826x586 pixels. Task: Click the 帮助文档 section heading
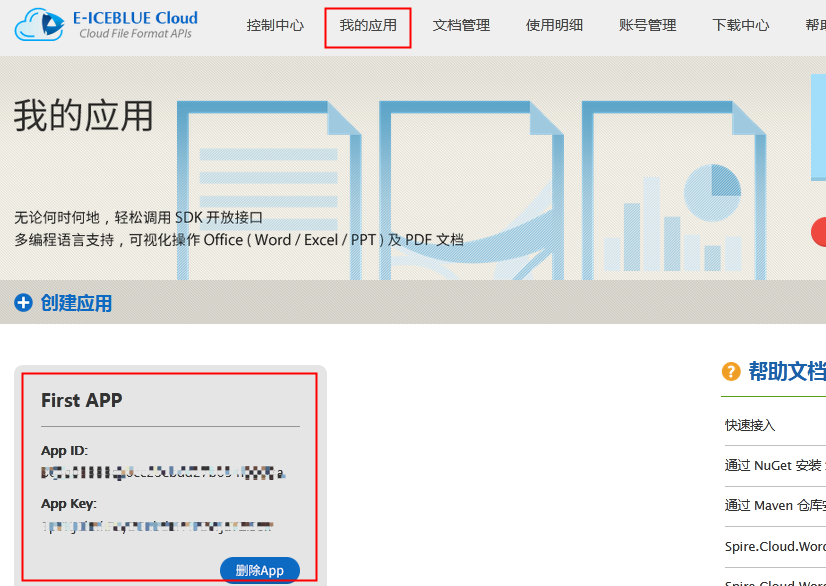click(x=787, y=372)
